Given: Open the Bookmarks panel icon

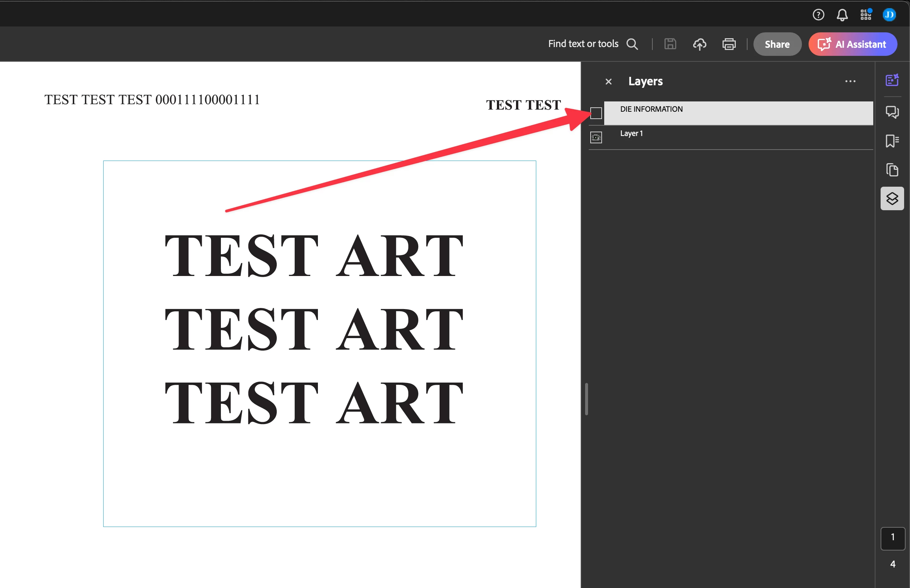Looking at the screenshot, I should click(x=892, y=141).
